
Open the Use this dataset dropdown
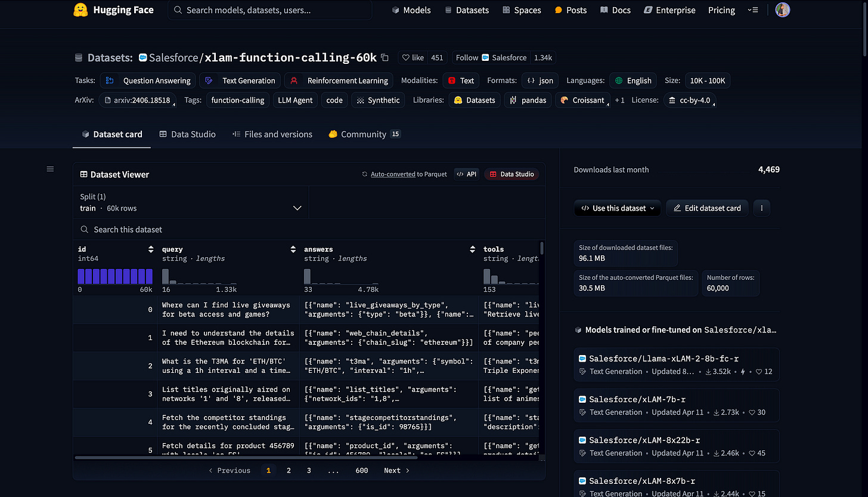pos(617,208)
